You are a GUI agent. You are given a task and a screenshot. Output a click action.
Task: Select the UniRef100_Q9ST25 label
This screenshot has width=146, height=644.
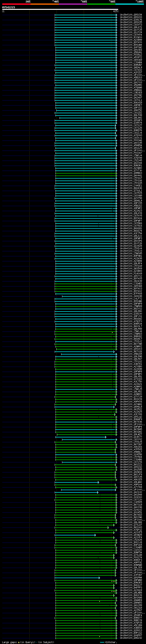pyautogui.click(x=131, y=477)
